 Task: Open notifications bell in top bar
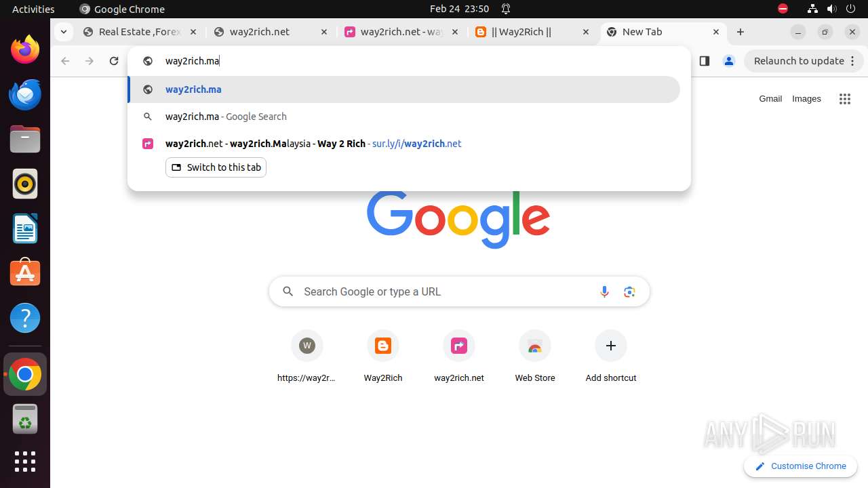point(506,9)
